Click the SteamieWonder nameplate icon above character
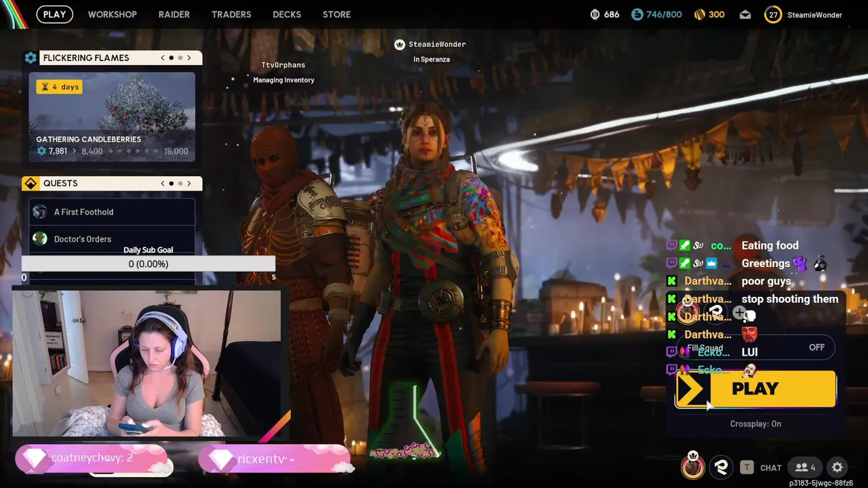Viewport: 868px width, 488px height. pos(399,45)
